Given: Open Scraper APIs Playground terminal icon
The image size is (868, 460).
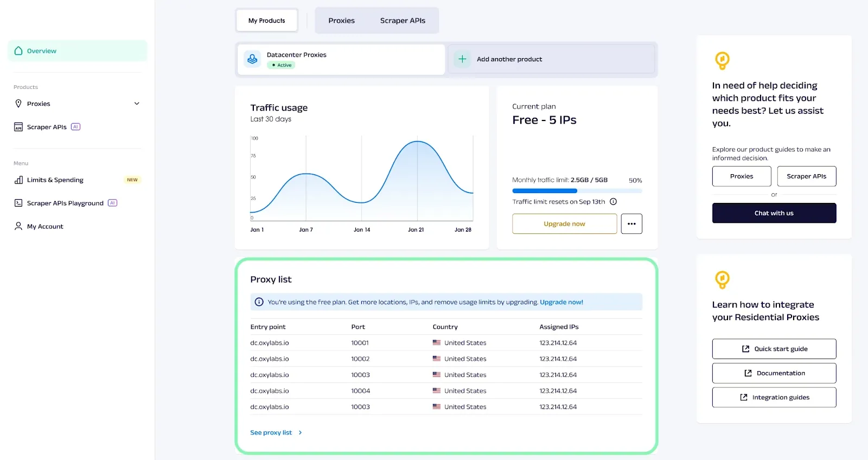Looking at the screenshot, I should [x=18, y=203].
